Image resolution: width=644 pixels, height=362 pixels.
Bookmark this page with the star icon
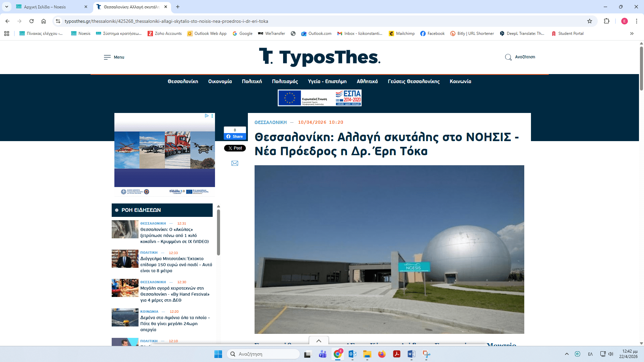(x=590, y=21)
